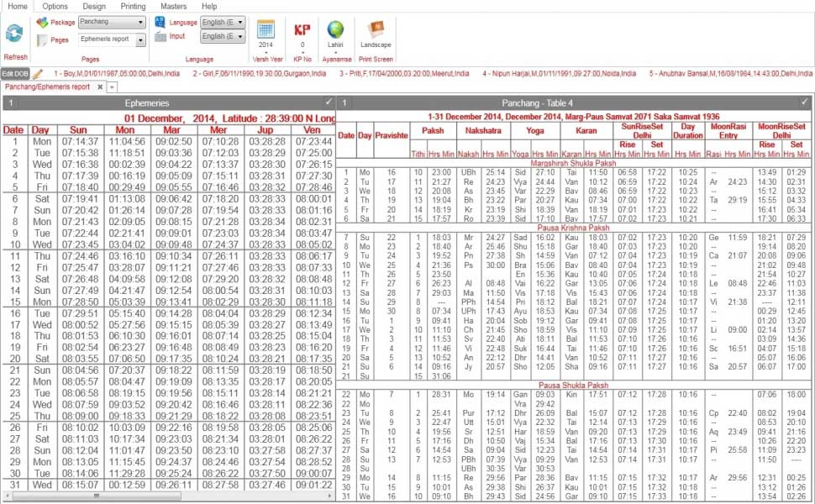Click the Margshirsh Shukla Paksh heading
815x504 pixels.
click(573, 163)
